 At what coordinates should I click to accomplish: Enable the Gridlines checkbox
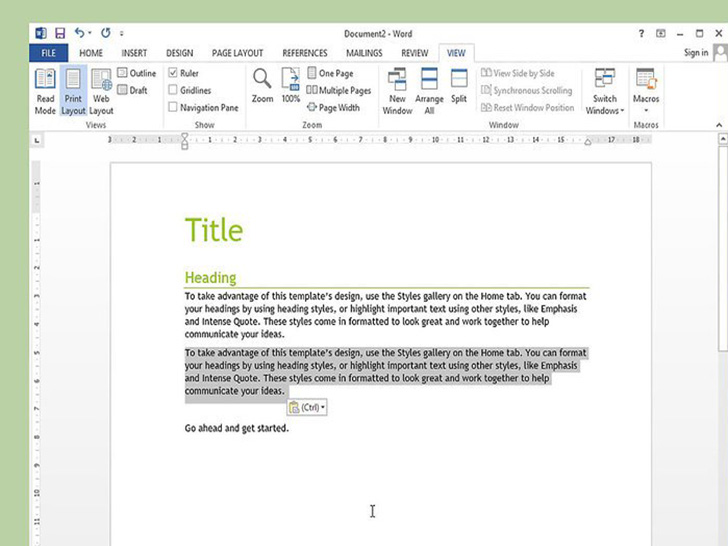[173, 90]
